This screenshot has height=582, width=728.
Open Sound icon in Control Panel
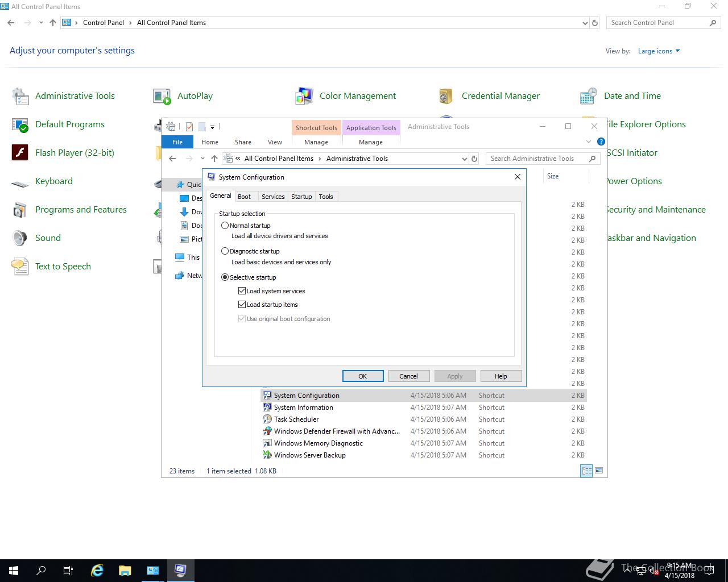(x=20, y=238)
